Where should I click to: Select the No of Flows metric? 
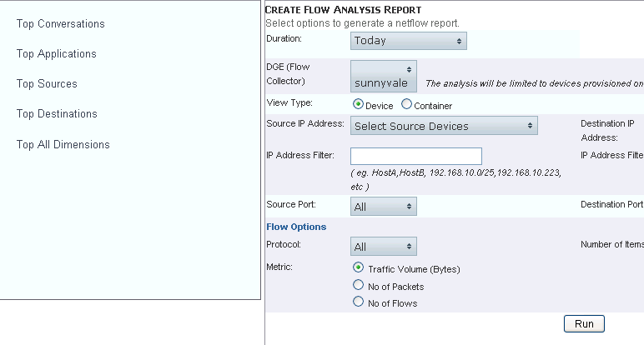[x=359, y=302]
